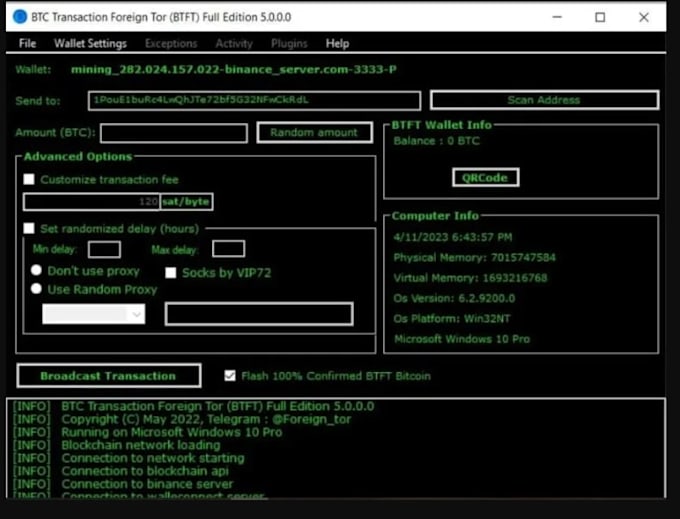Click the wallet name mining_282.024.157.022 text

tap(233, 69)
